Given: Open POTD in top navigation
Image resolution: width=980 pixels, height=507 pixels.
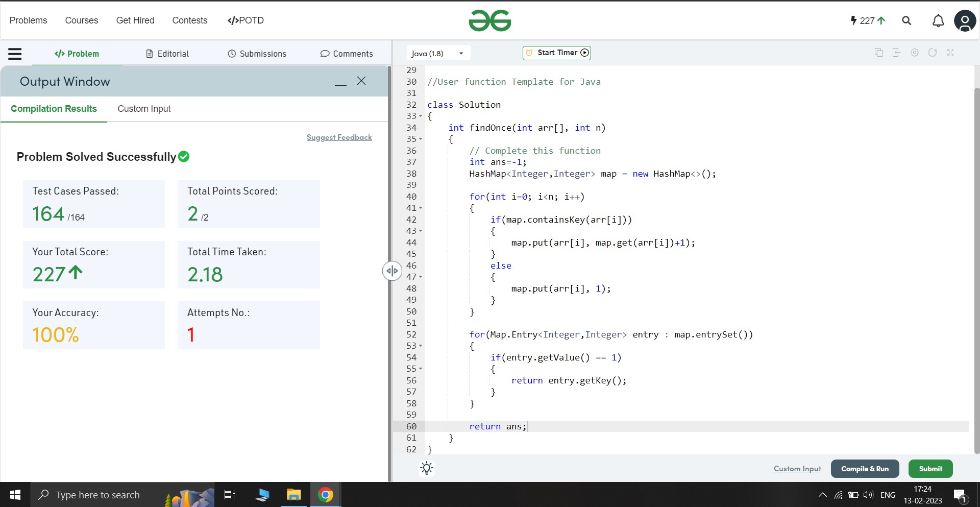Looking at the screenshot, I should pos(246,20).
